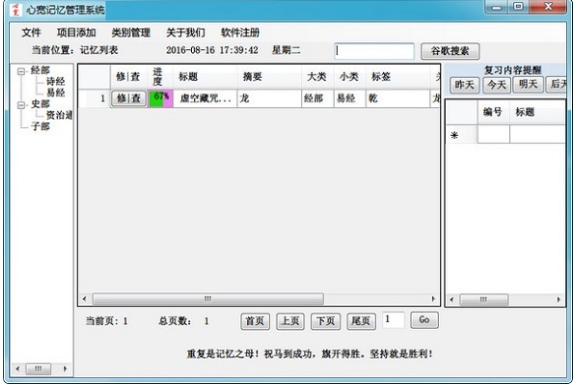Go to previous page with 上页 button
Image resolution: width=577 pixels, height=385 pixels.
(290, 321)
